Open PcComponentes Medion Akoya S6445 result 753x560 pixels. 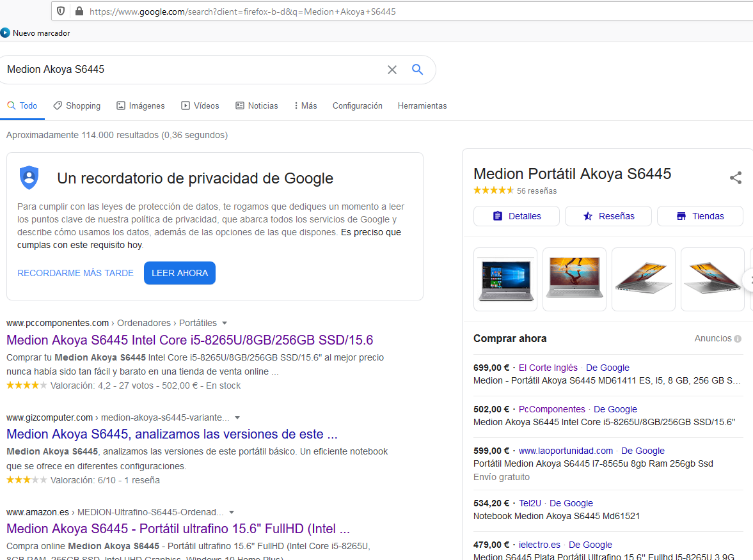190,339
